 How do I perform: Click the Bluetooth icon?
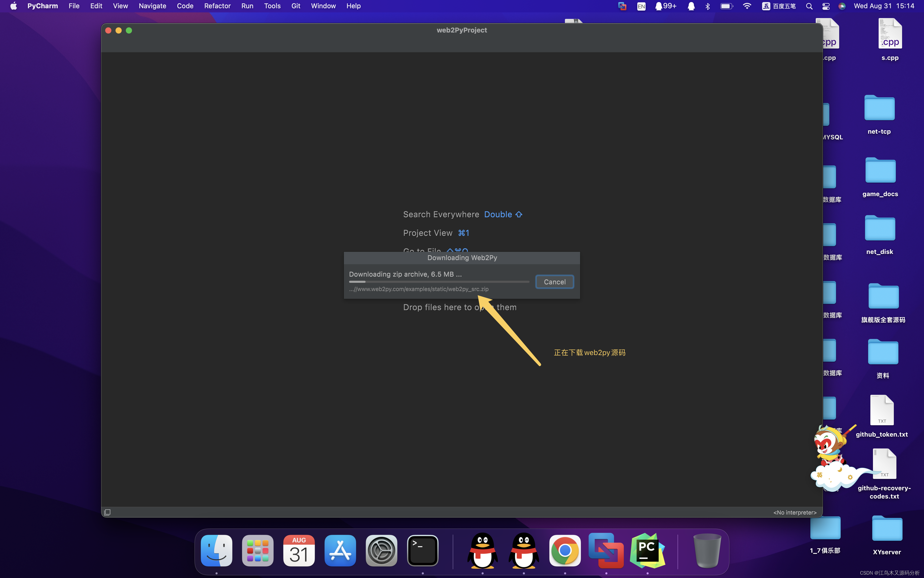(x=707, y=6)
